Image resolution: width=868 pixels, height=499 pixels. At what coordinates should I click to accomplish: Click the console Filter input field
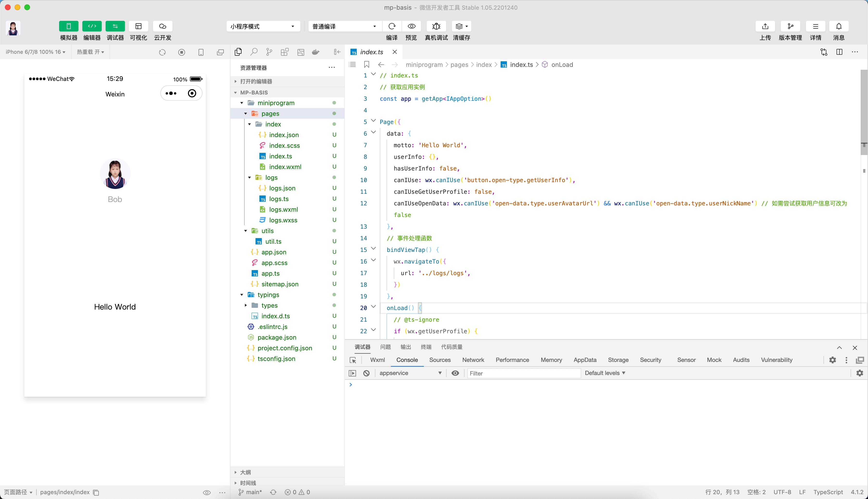[524, 374]
